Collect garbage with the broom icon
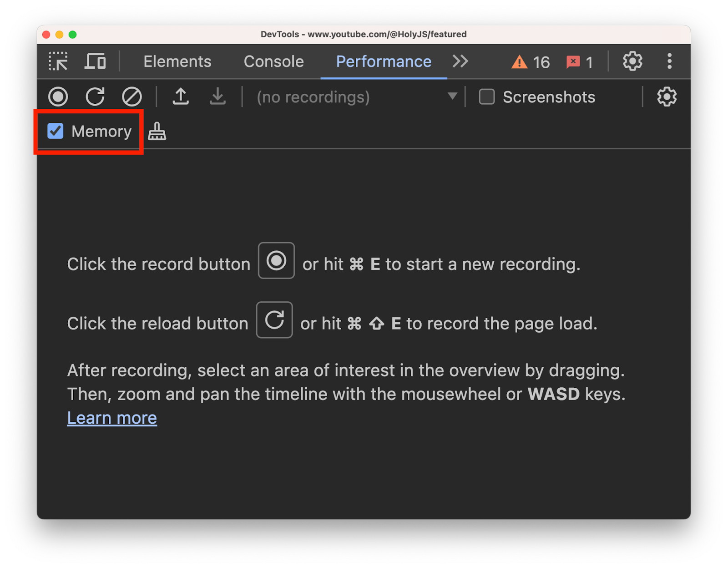Screen dimensions: 728x568 (x=157, y=132)
